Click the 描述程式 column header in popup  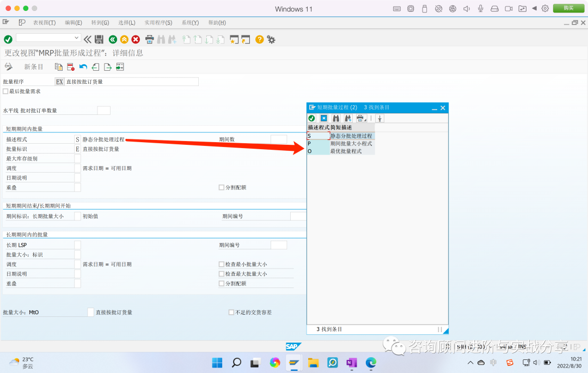318,127
